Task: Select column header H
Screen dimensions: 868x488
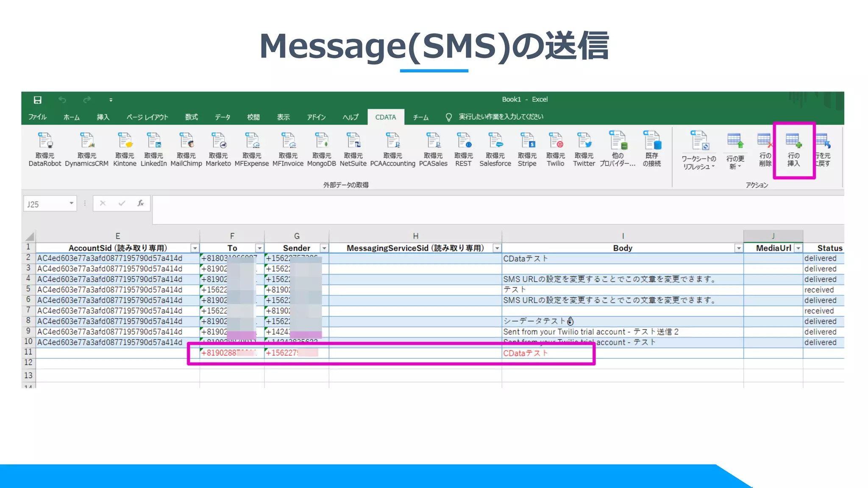Action: coord(416,236)
